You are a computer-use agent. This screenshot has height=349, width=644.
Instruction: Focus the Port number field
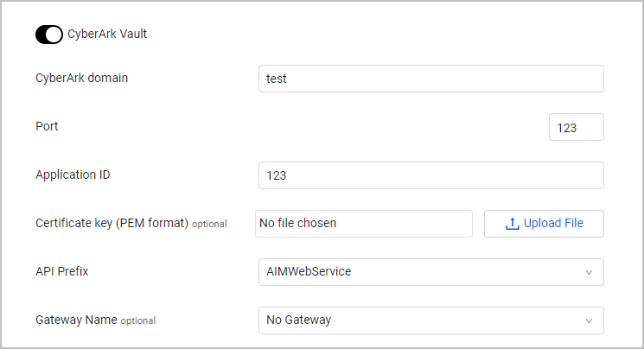[576, 127]
